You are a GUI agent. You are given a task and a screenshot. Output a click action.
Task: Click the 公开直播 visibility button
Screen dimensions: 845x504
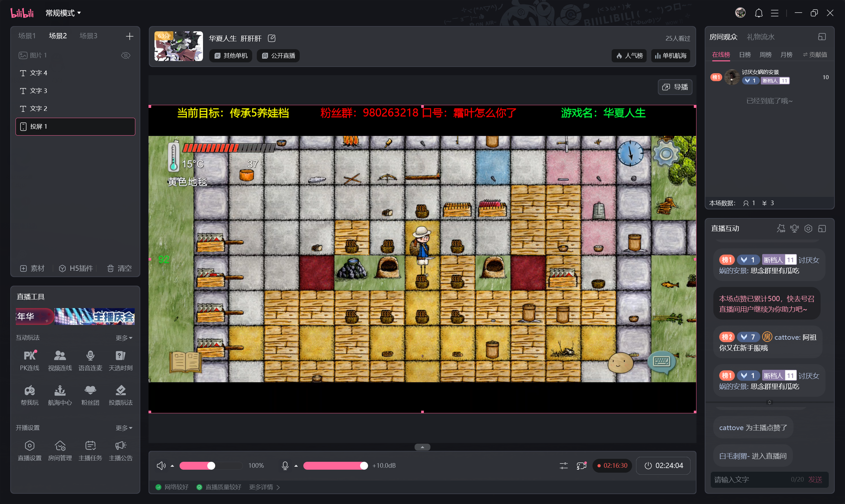pyautogui.click(x=279, y=56)
